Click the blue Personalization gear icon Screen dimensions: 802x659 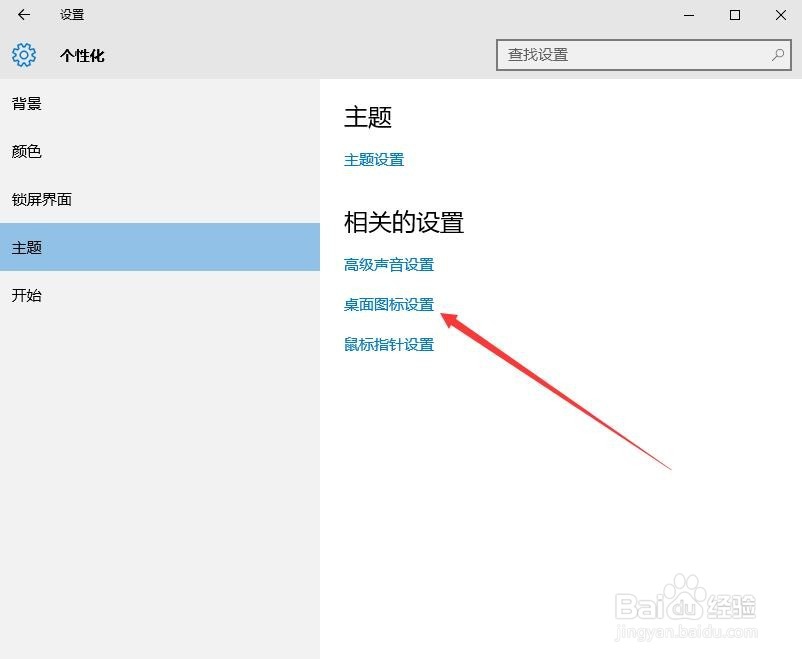pyautogui.click(x=23, y=55)
